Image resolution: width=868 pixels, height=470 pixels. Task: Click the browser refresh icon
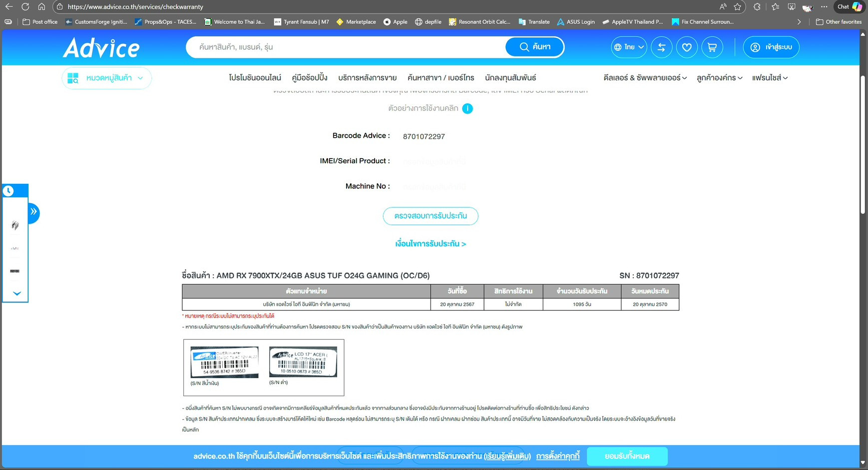pyautogui.click(x=25, y=7)
